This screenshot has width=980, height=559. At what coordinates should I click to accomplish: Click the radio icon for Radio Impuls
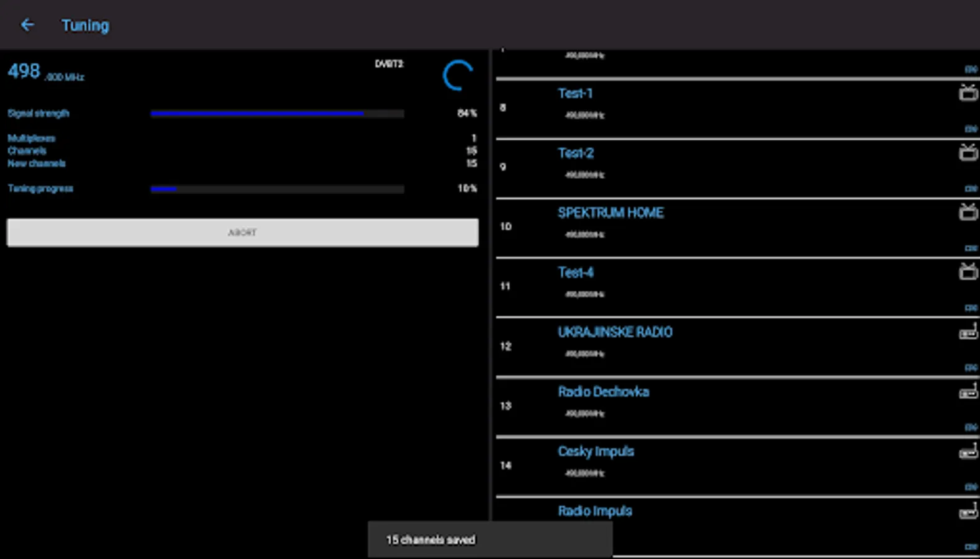click(x=968, y=511)
